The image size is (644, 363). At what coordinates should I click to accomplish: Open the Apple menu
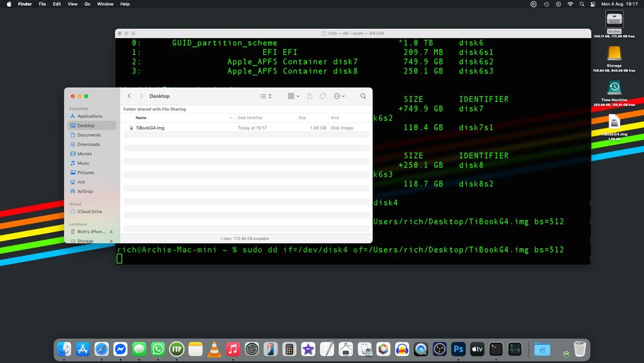[9, 4]
